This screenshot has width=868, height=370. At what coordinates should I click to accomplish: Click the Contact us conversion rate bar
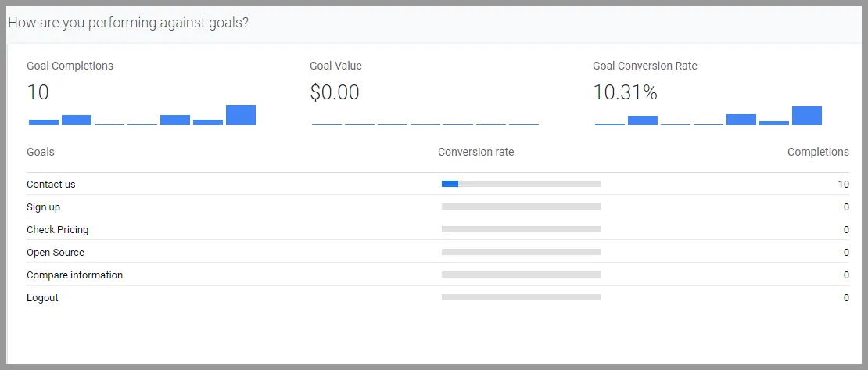click(521, 184)
